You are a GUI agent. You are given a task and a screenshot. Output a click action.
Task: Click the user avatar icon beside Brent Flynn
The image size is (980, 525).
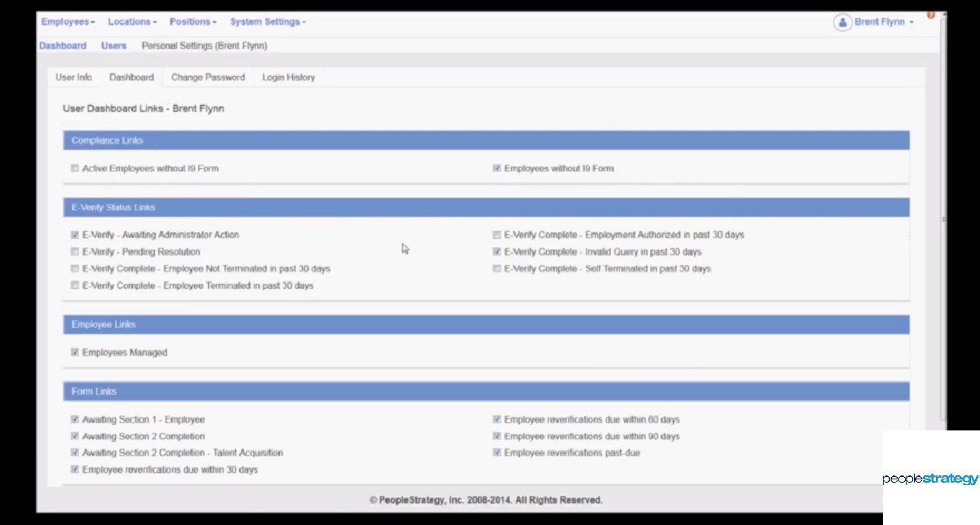(842, 23)
